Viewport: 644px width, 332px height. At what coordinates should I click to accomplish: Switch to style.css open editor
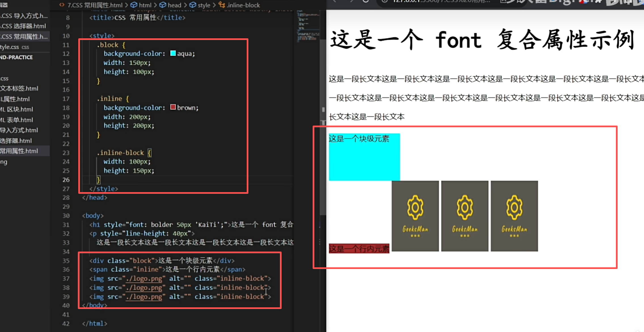point(10,47)
